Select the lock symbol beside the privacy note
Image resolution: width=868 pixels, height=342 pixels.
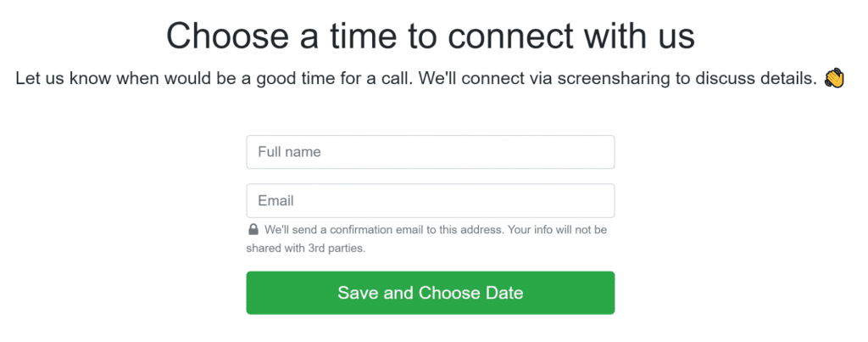(253, 229)
